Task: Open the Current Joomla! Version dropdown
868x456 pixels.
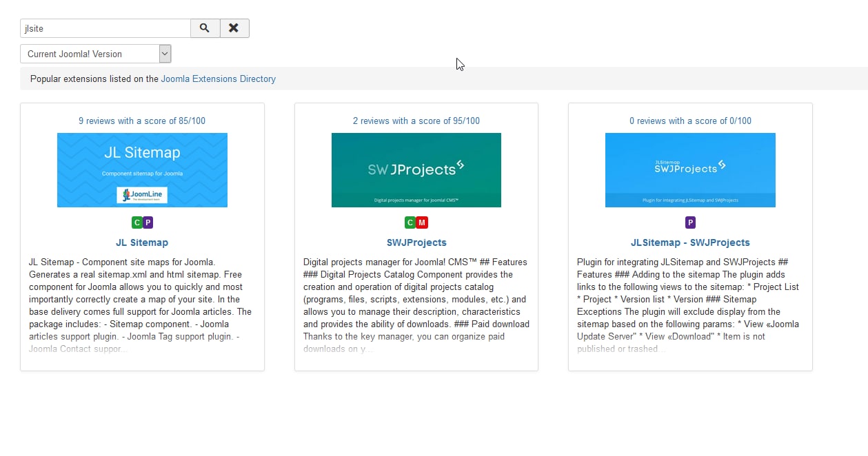Action: 96,54
